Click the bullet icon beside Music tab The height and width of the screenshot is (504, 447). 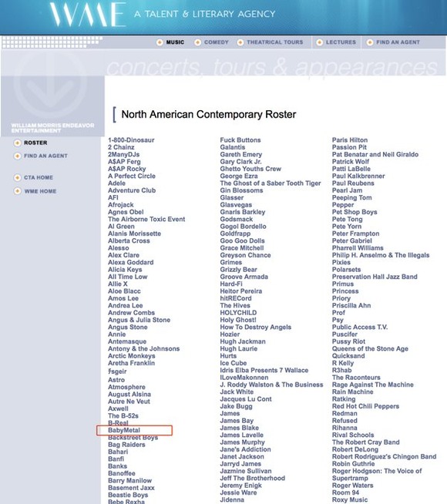(160, 42)
